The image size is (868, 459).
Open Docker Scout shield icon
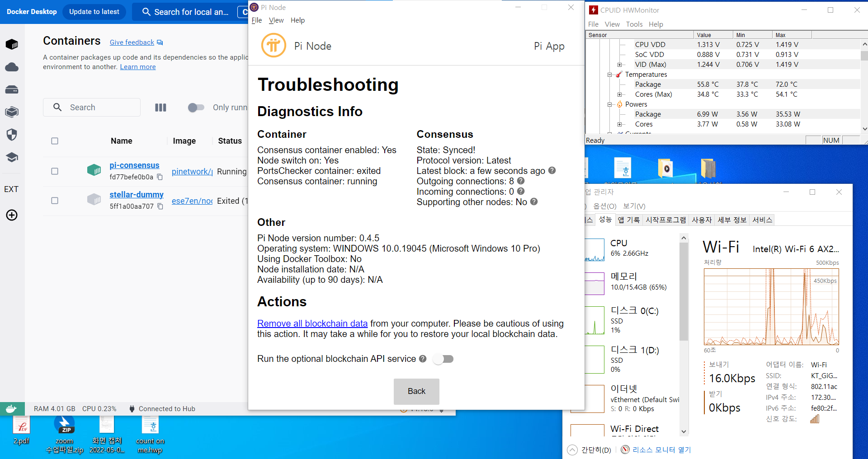(x=12, y=135)
